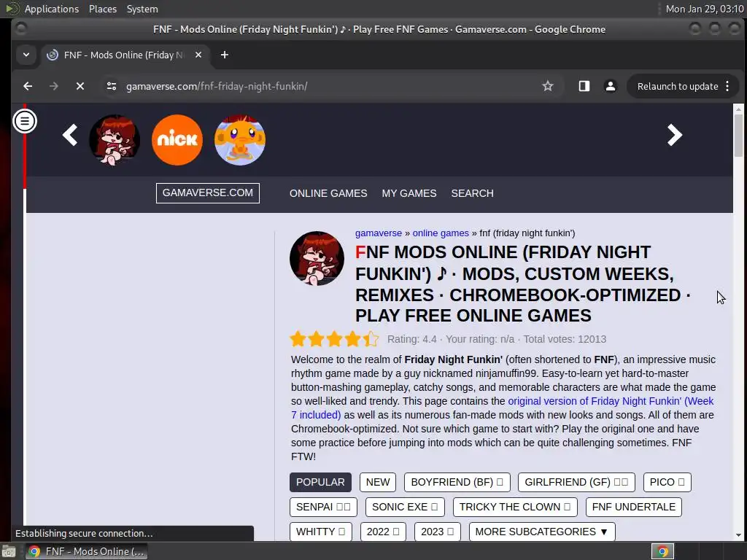Open the Places system menu
The height and width of the screenshot is (560, 747).
[x=103, y=9]
